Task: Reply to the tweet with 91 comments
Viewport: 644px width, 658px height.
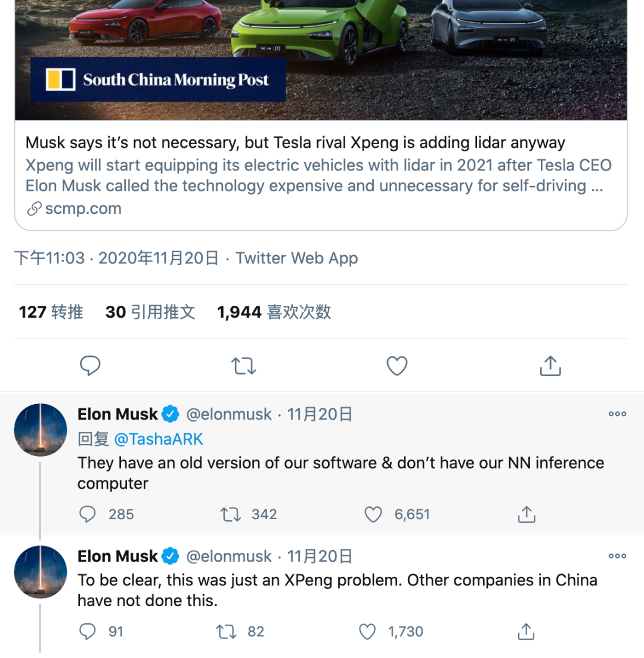Action: 88,632
